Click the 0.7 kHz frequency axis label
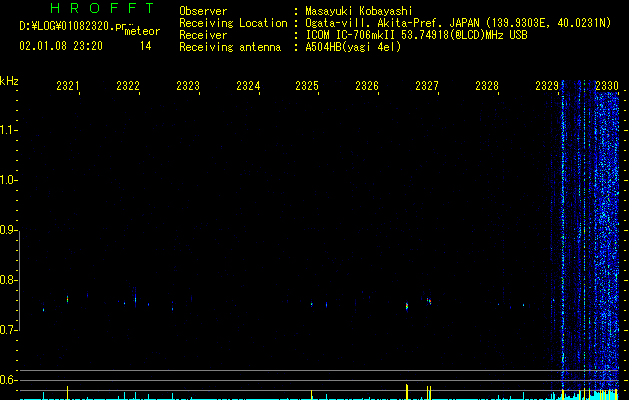Screen dimensions: 629x400 8,330
